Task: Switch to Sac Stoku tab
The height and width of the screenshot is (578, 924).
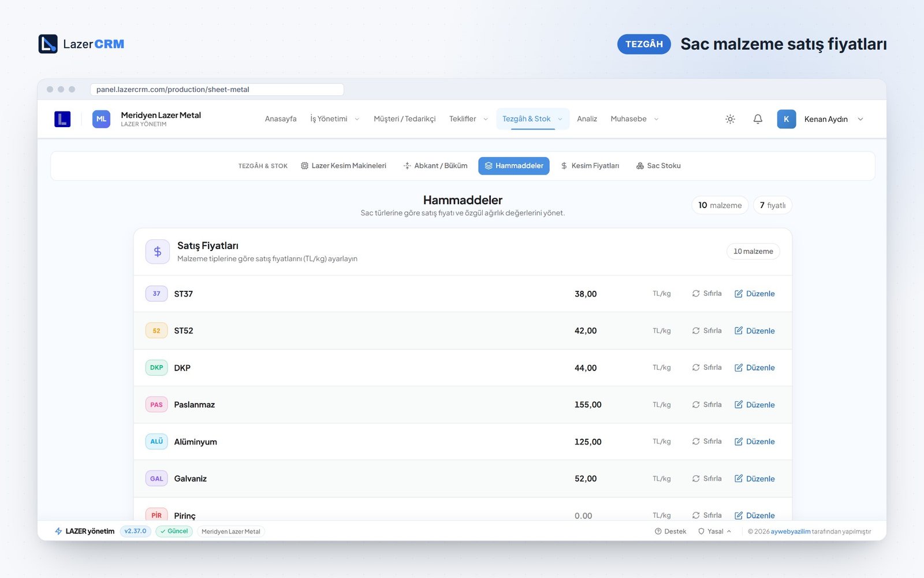Action: [658, 166]
